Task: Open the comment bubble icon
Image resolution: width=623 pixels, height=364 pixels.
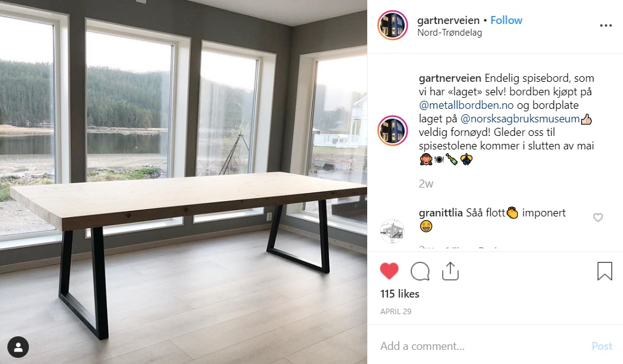Action: (x=420, y=271)
